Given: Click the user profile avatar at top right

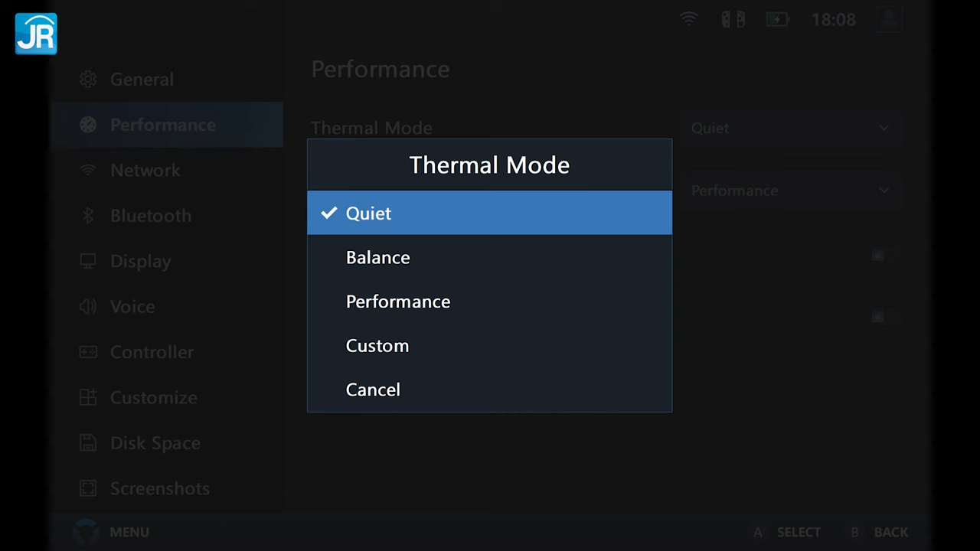Looking at the screenshot, I should (889, 20).
